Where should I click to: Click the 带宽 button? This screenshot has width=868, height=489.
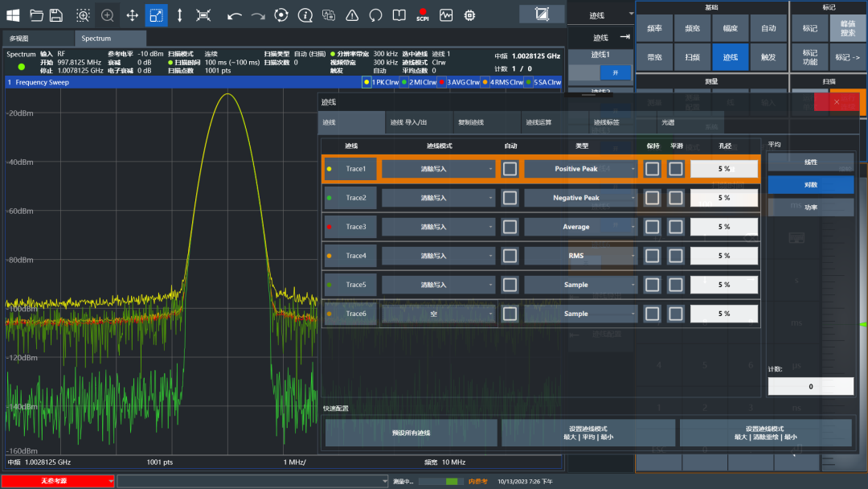tap(654, 57)
